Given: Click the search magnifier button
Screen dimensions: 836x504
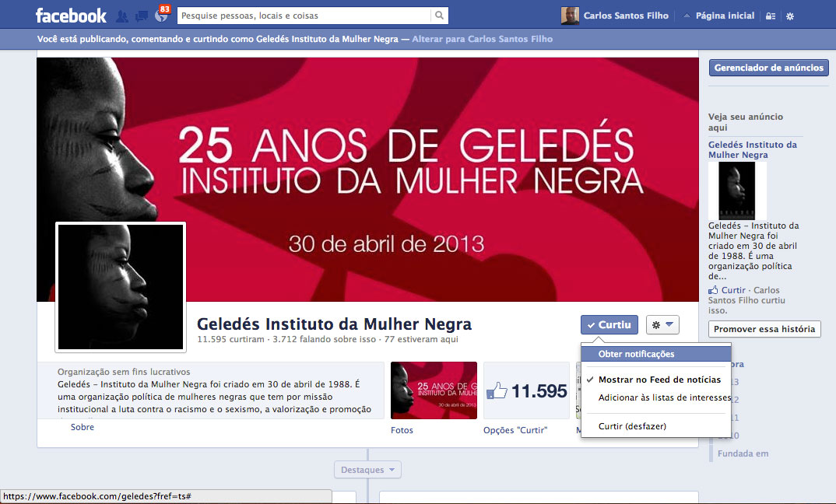Looking at the screenshot, I should coord(439,16).
